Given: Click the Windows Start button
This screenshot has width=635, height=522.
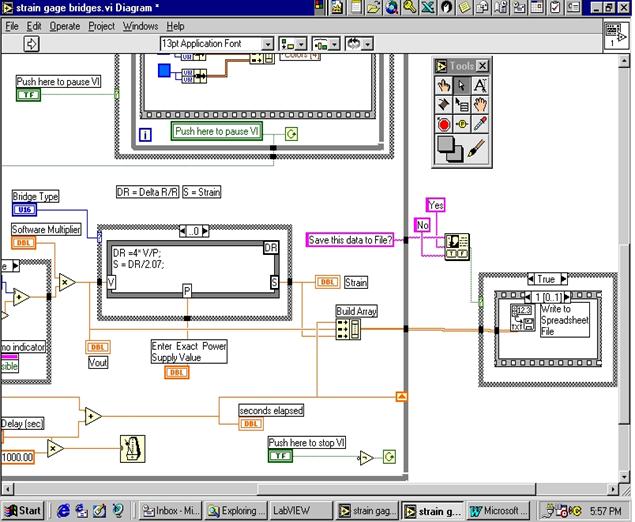Looking at the screenshot, I should (x=23, y=510).
